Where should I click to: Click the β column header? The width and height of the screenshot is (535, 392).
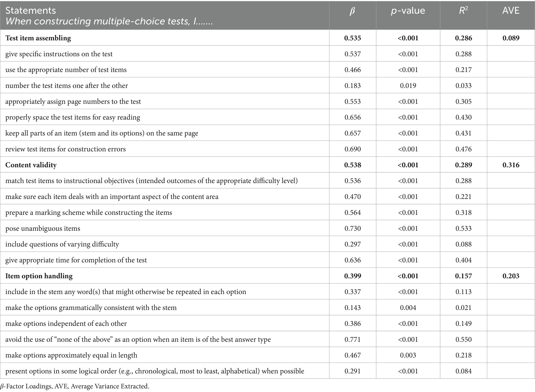[352, 11]
